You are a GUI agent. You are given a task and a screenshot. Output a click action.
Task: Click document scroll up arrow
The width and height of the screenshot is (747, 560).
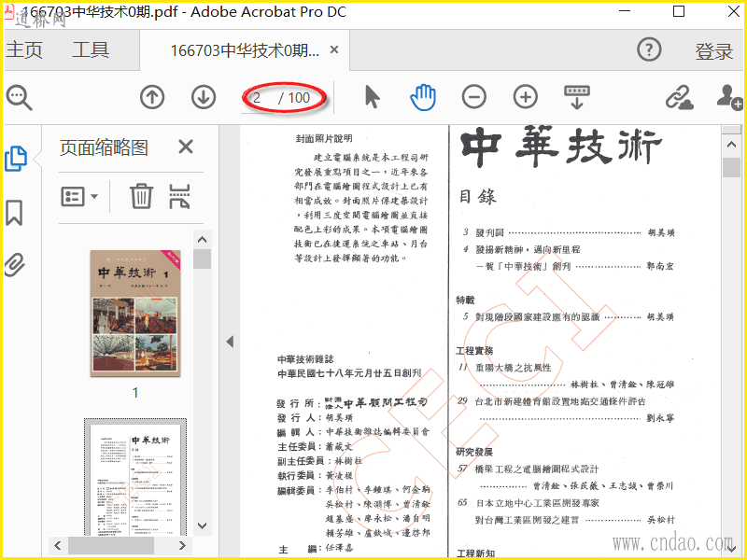[732, 145]
